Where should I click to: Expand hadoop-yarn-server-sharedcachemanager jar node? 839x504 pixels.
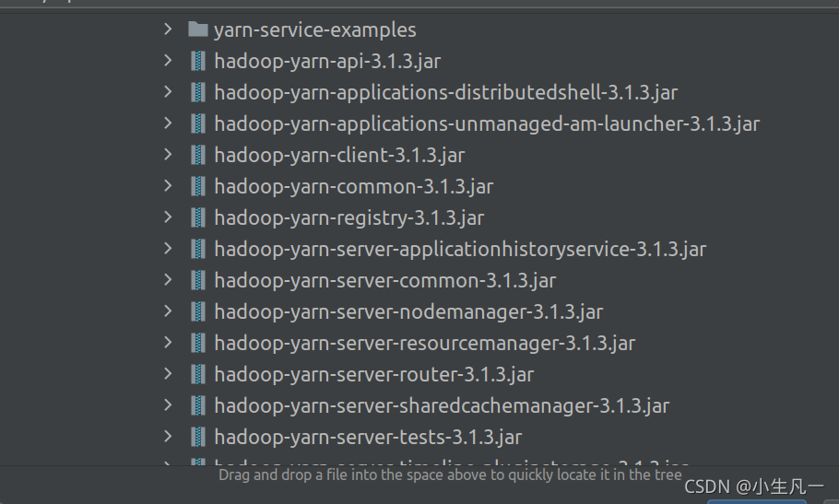[x=168, y=404]
